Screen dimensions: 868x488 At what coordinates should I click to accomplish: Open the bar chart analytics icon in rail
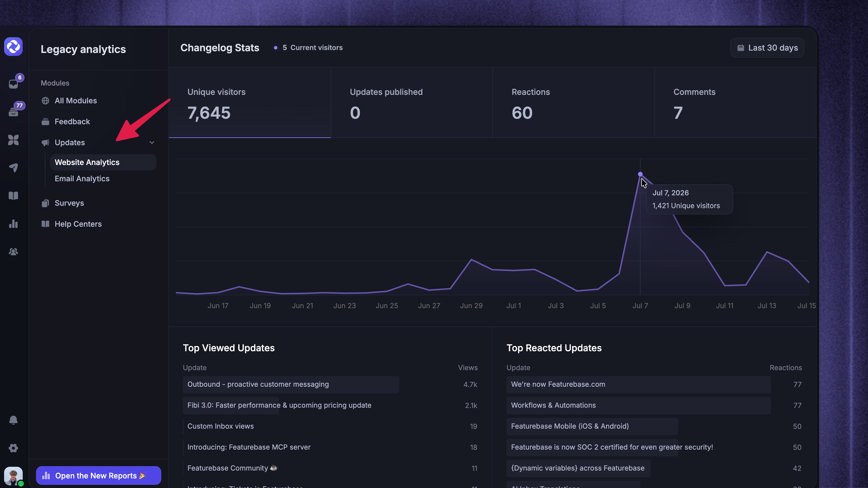point(13,223)
